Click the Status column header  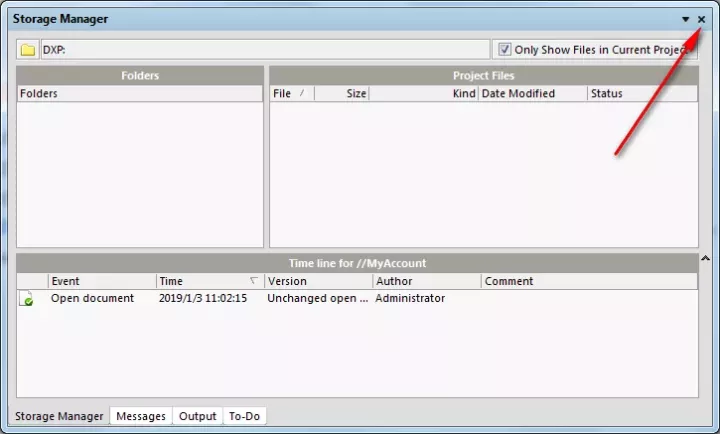coord(640,94)
